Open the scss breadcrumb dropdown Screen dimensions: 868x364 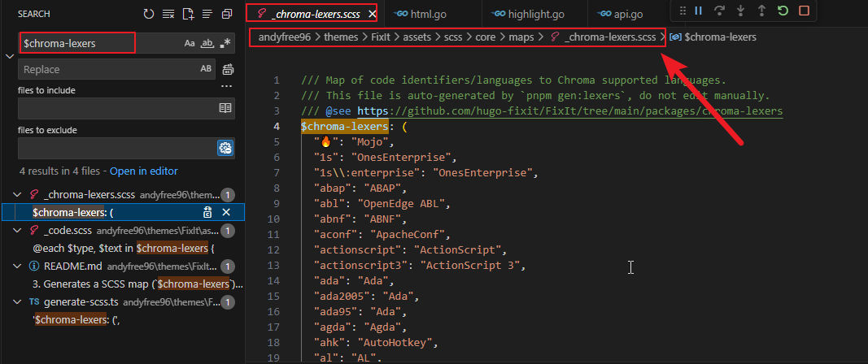click(x=453, y=37)
